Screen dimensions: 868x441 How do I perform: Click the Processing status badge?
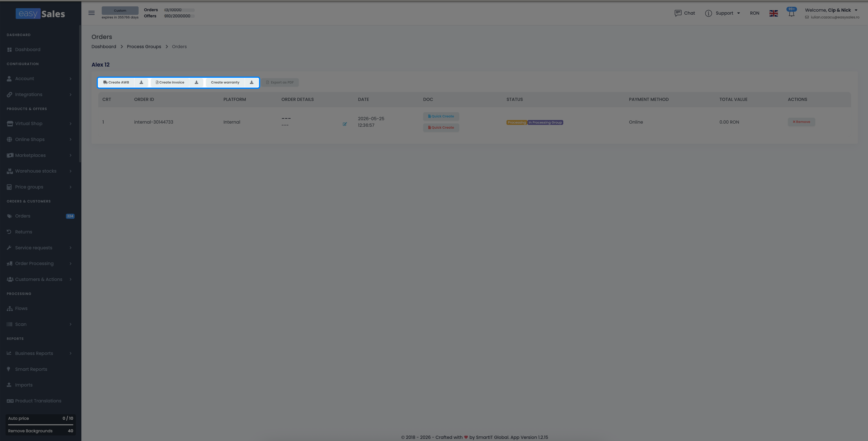coord(517,122)
